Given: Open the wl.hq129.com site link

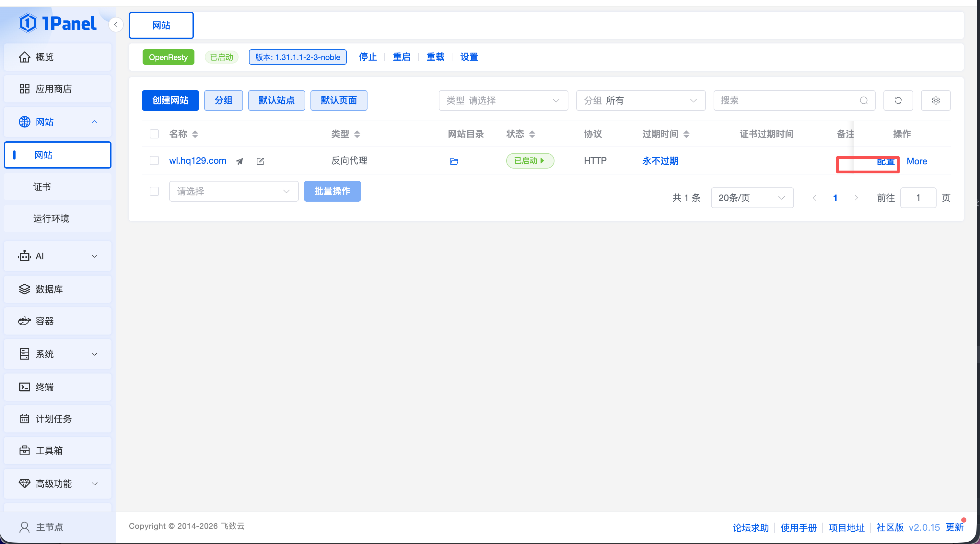Looking at the screenshot, I should pyautogui.click(x=198, y=161).
